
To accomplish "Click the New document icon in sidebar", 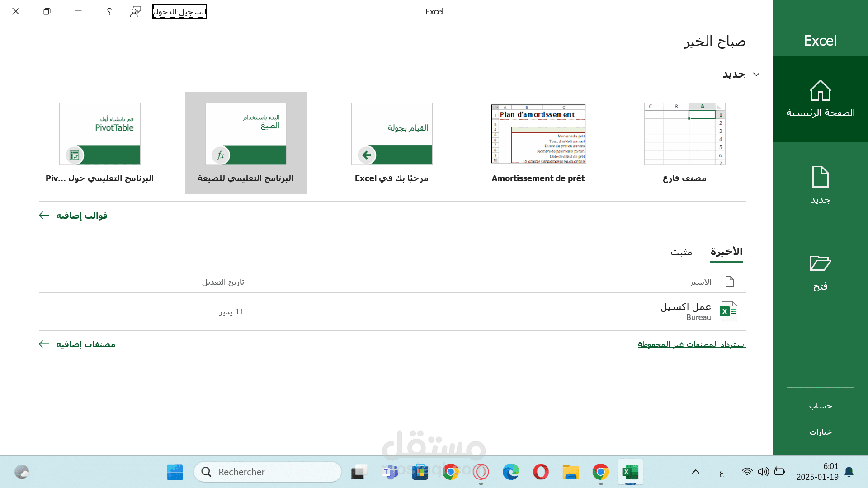I will coord(820,177).
